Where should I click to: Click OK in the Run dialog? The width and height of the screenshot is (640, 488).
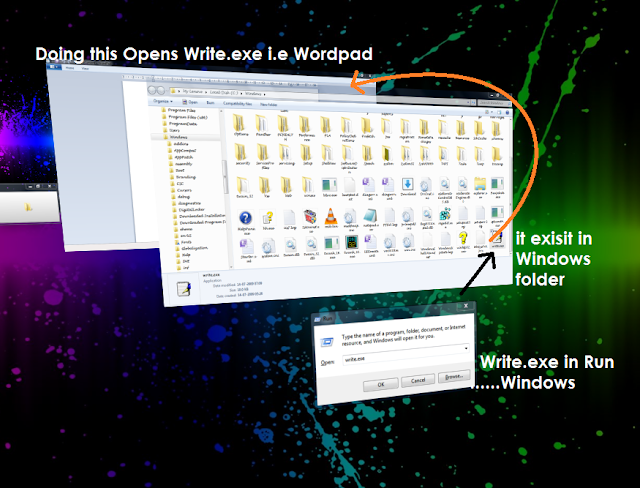point(380,384)
